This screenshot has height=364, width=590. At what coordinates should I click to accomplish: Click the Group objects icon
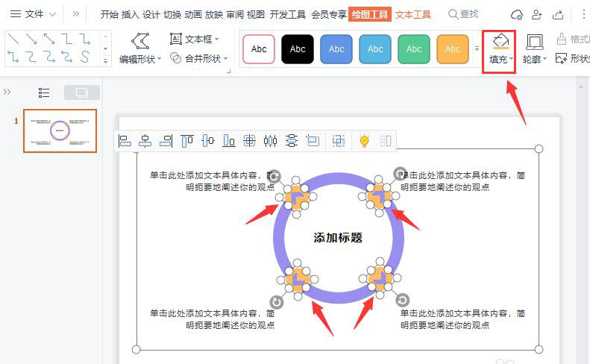point(339,140)
